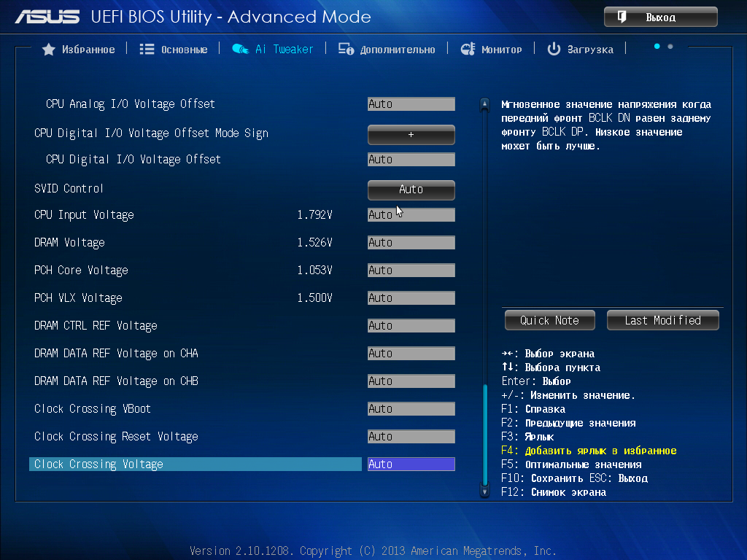747x560 pixels.
Task: Select the DRAM DATA REF Voltage on CHB label
Action: [116, 381]
